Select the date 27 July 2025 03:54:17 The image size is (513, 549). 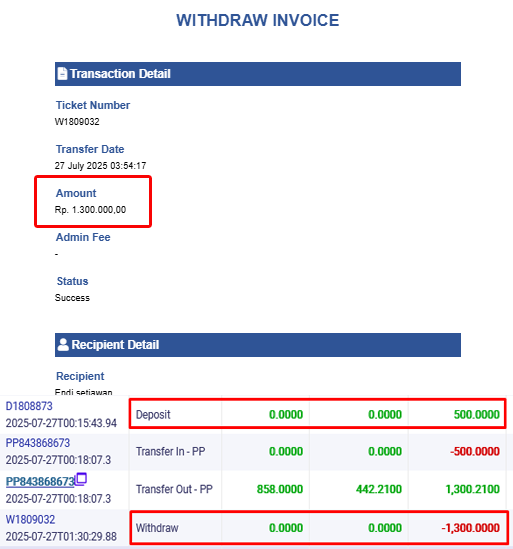click(100, 166)
